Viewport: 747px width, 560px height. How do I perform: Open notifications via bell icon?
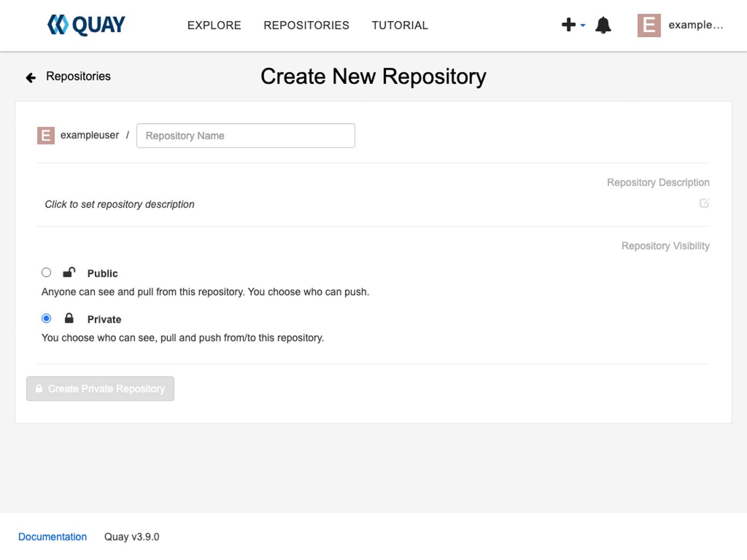tap(603, 24)
